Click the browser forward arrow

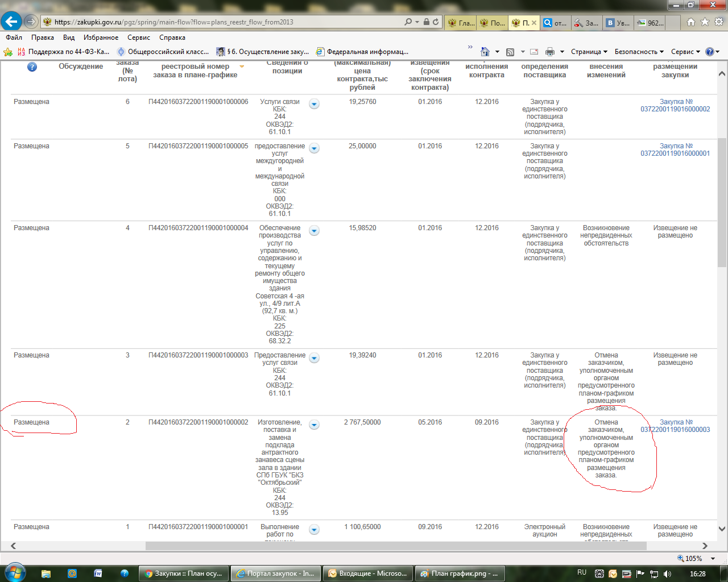pos(31,22)
